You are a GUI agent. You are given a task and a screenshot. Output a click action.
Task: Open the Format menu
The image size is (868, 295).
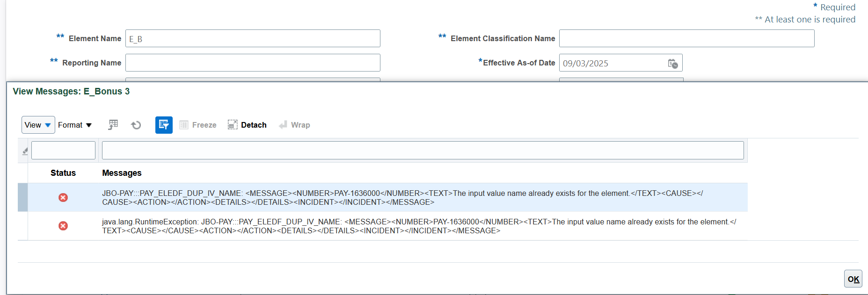[75, 125]
